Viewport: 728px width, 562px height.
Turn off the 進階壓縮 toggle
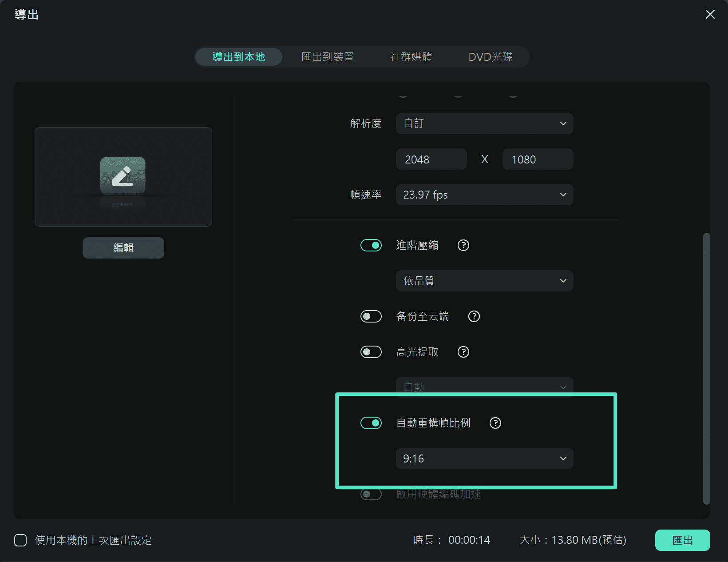(x=371, y=245)
